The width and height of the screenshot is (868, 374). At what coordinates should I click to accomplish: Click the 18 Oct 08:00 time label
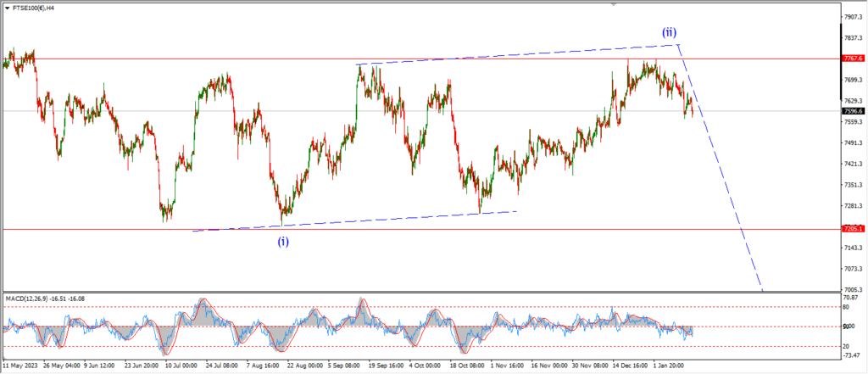point(465,366)
